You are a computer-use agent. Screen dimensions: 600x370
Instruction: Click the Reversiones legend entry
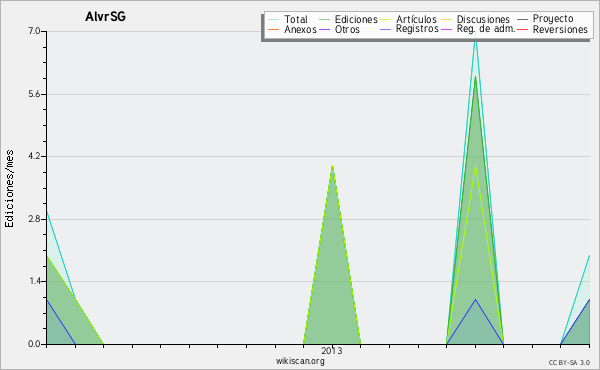(x=553, y=29)
